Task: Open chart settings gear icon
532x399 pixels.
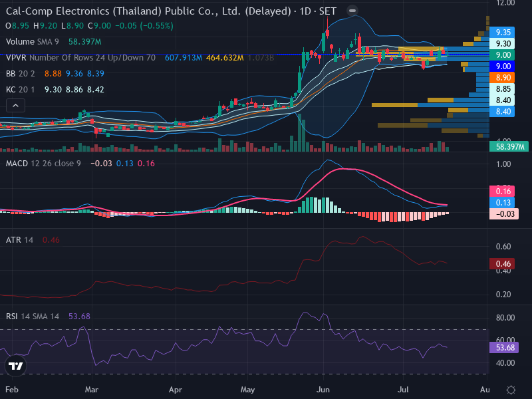Action: [x=511, y=390]
